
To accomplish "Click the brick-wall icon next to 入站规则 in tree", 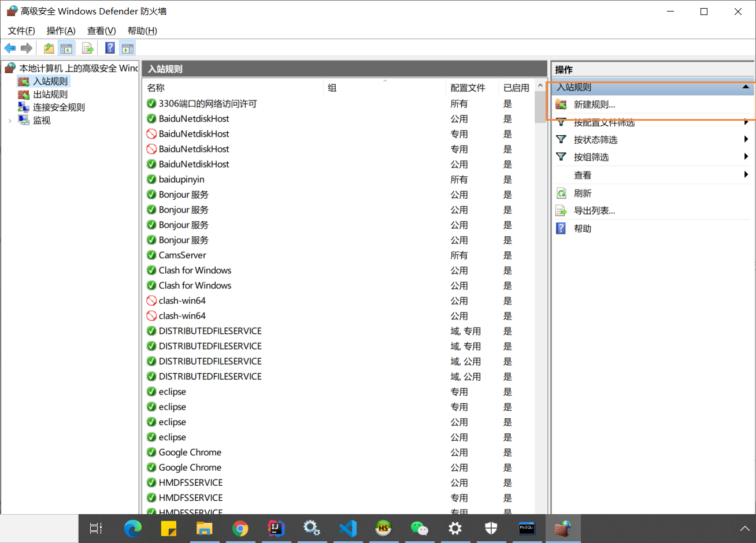I will coord(24,81).
